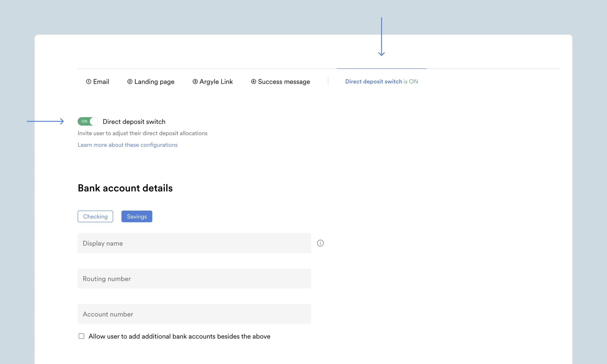Focus the Account number field
Viewport: 607px width, 364px height.
click(x=194, y=314)
